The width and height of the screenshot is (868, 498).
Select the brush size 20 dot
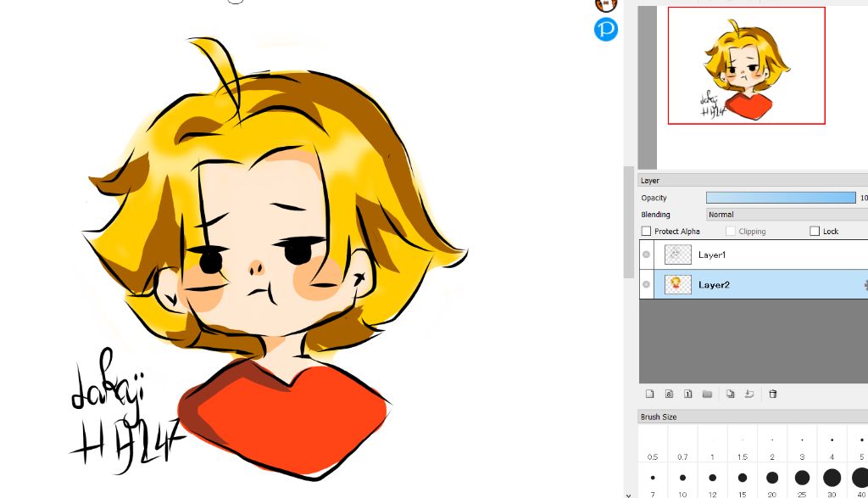[772, 478]
